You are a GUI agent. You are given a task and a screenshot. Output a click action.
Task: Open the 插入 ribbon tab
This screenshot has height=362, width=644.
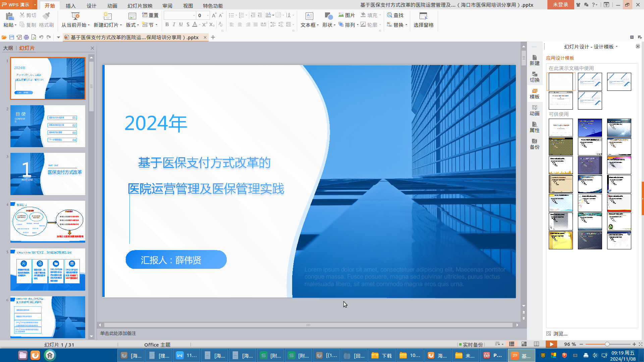point(70,6)
